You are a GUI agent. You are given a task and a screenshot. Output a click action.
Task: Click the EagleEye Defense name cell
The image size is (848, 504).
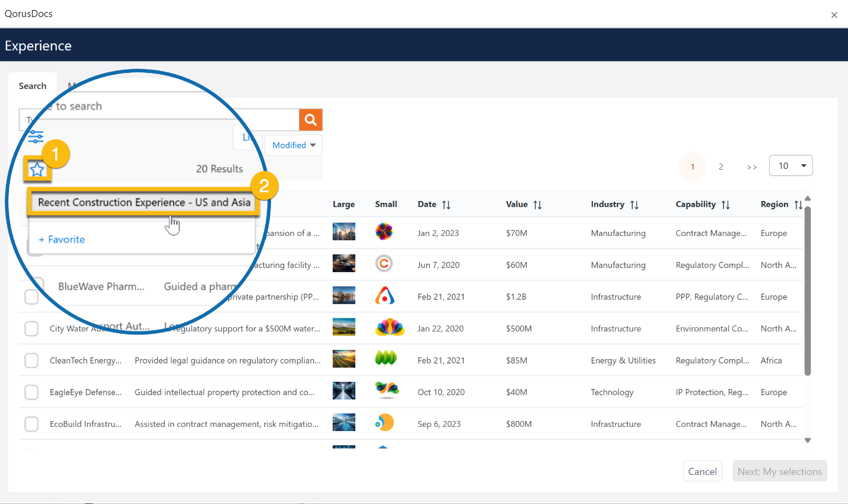(x=86, y=392)
